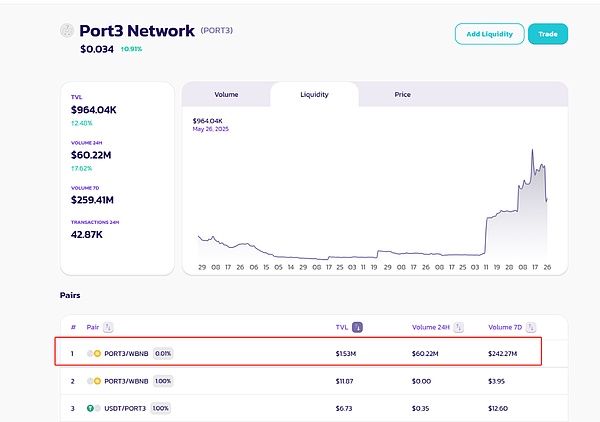Screen dimensions: 600x422
Task: Sort pairs by TVL using arrow icon
Action: 357,327
